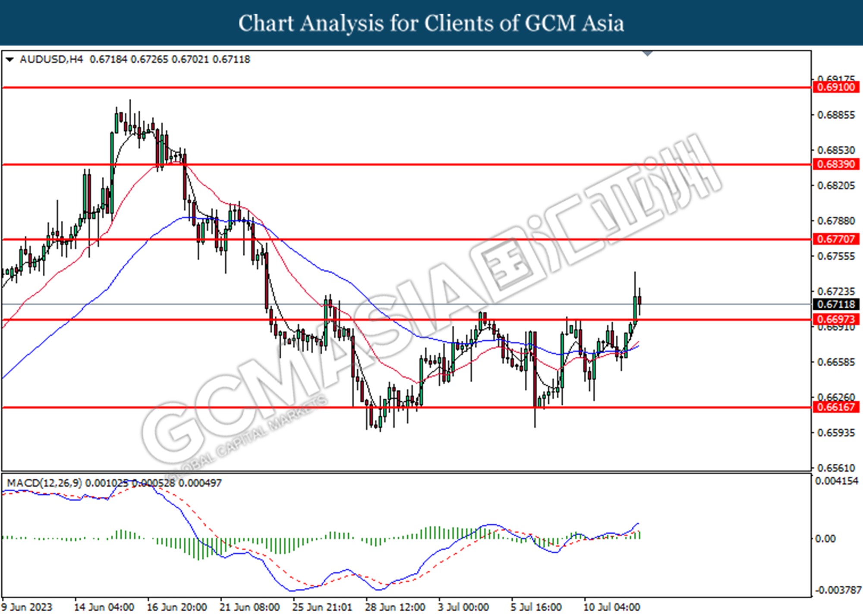The width and height of the screenshot is (863, 616).
Task: Click the 0.65935 price axis value
Action: tap(836, 433)
